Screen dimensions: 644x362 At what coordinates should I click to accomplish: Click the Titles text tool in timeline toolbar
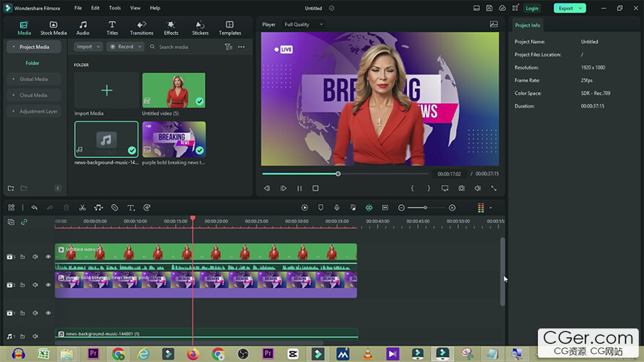point(131,208)
